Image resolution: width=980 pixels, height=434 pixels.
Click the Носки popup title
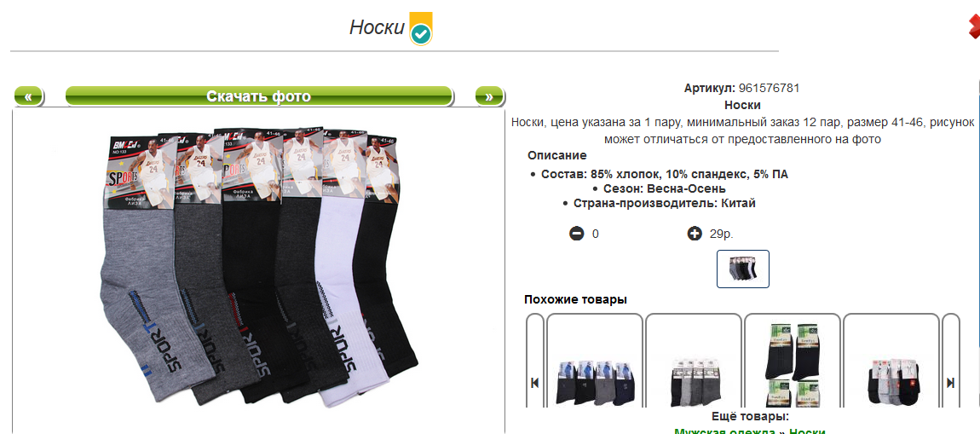377,27
